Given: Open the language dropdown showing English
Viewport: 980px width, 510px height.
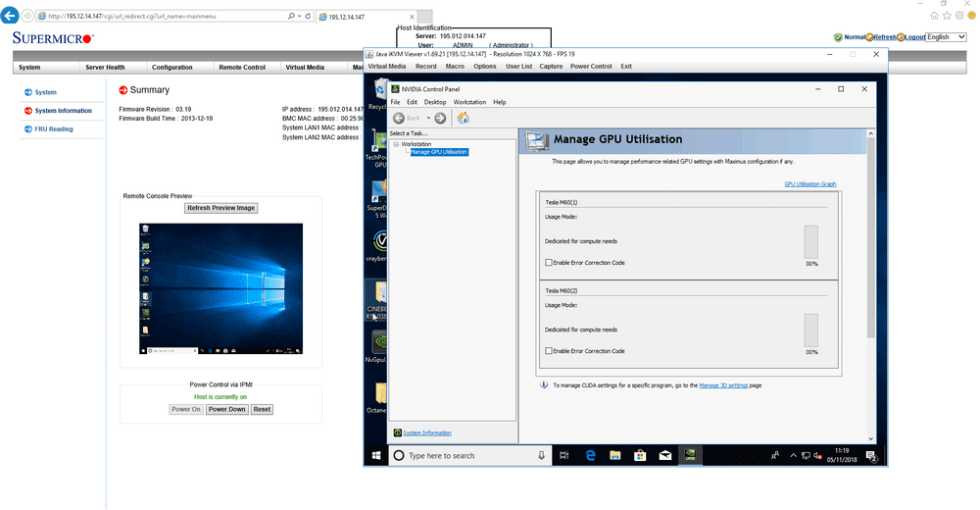Looking at the screenshot, I should pos(947,37).
